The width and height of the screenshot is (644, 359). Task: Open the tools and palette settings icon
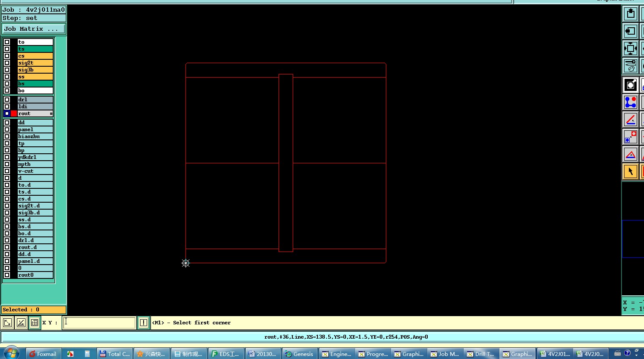[631, 66]
